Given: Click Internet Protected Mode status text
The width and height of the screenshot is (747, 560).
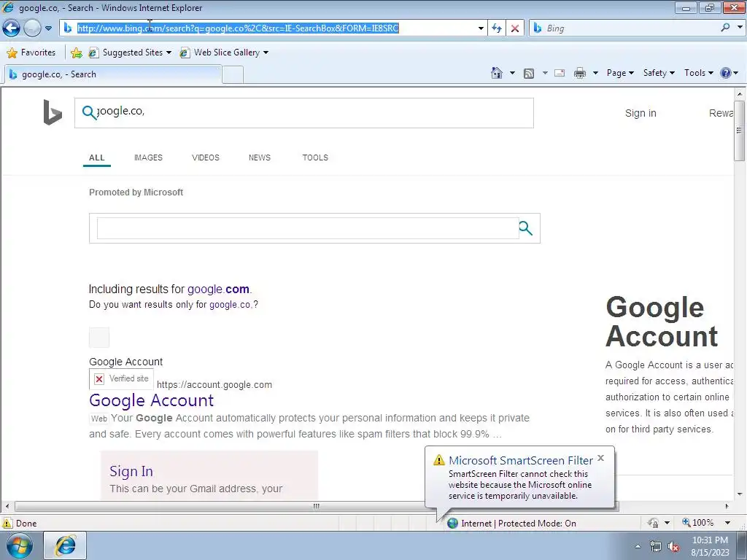Looking at the screenshot, I should click(x=519, y=524).
